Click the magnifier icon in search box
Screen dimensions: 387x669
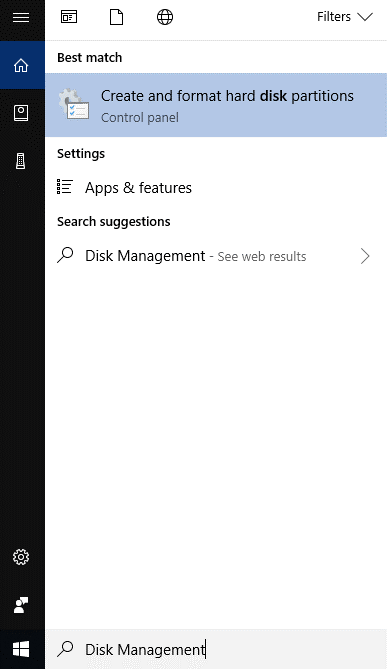coord(65,649)
